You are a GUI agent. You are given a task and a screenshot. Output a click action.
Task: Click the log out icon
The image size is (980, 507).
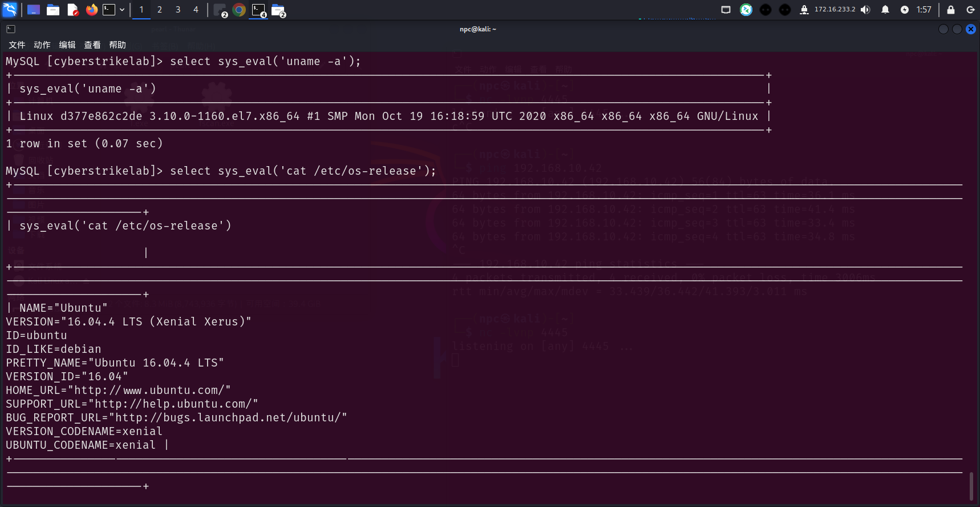pos(970,10)
